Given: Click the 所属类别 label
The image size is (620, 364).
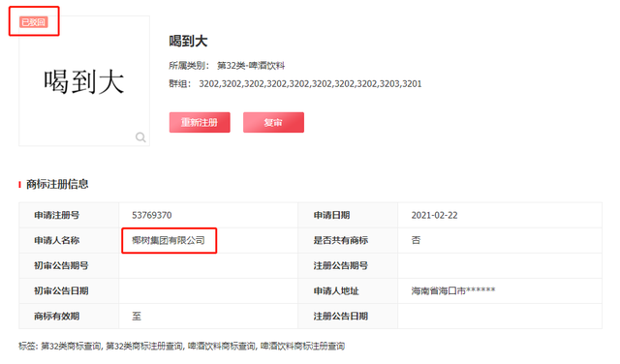Looking at the screenshot, I should pyautogui.click(x=189, y=66).
